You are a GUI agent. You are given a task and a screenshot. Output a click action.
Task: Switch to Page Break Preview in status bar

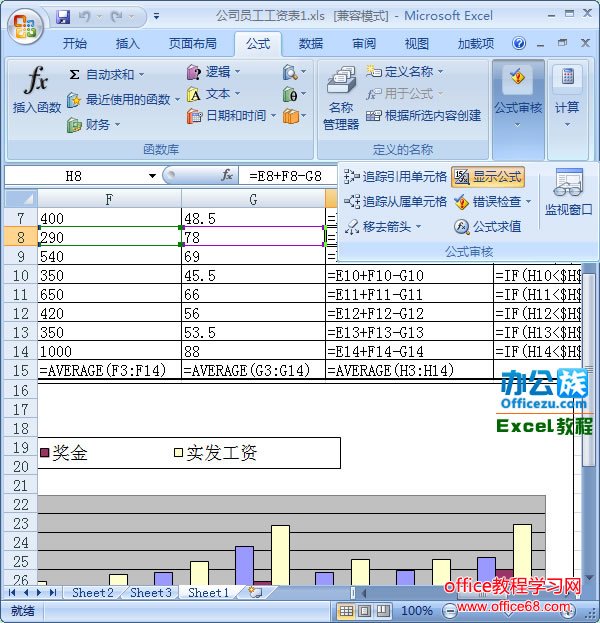[383, 610]
